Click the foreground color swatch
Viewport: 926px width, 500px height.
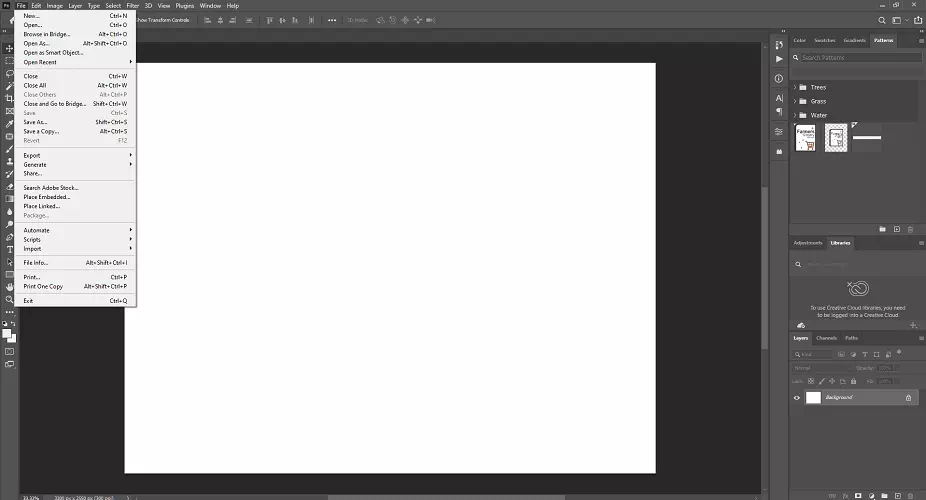click(6, 334)
